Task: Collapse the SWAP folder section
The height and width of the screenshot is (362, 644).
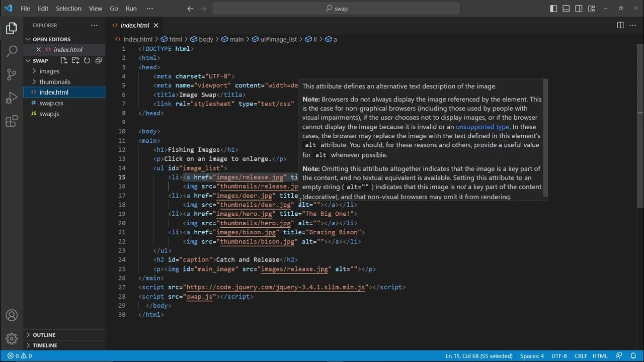Action: pyautogui.click(x=40, y=60)
